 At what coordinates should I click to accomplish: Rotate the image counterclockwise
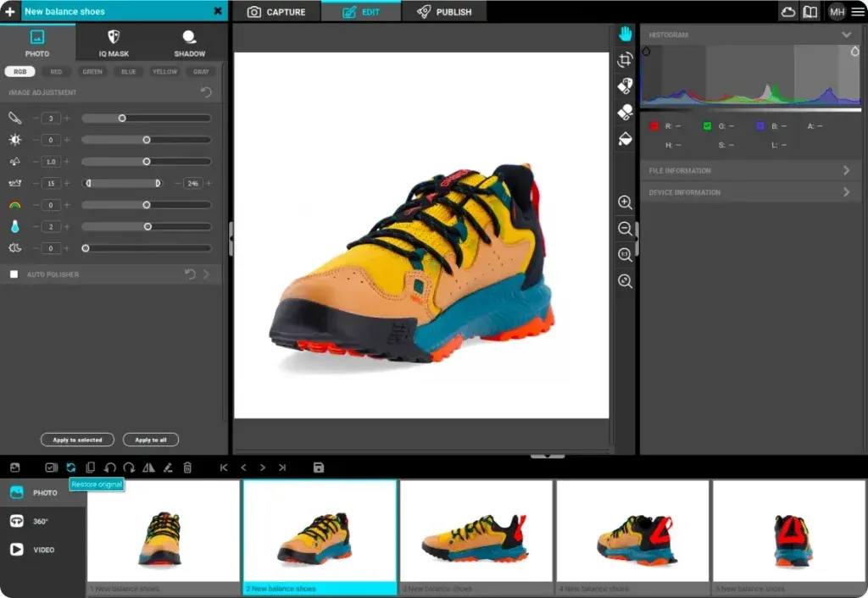pyautogui.click(x=110, y=467)
